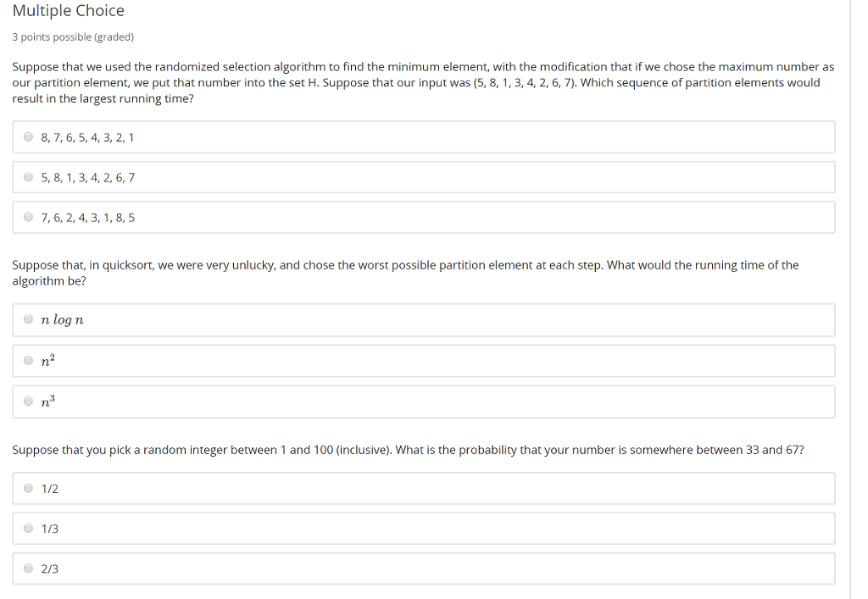Click the Multiple Choice heading
Viewport: 868px width, 599px height.
tap(68, 11)
